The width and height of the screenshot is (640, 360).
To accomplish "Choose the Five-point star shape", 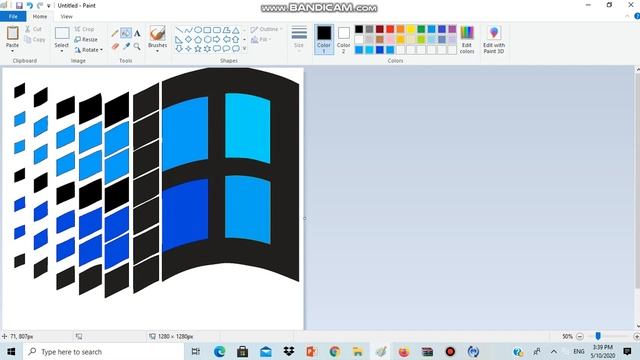I will pos(198,49).
